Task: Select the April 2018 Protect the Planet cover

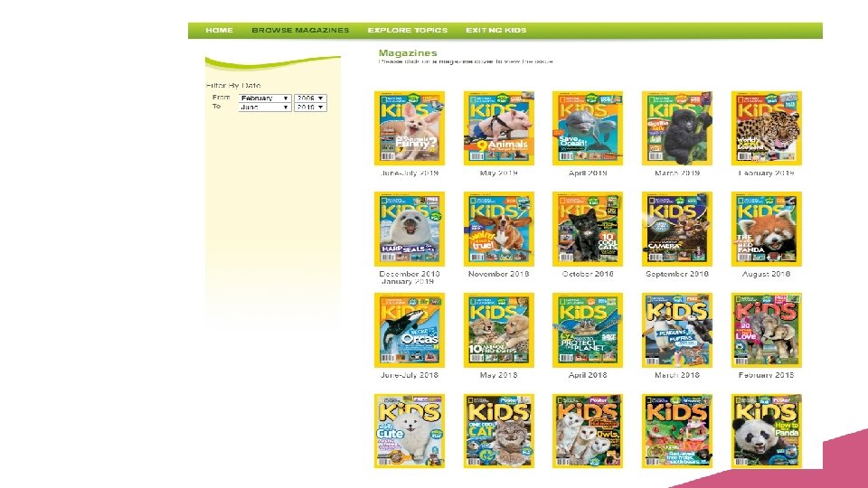Action: 588,331
